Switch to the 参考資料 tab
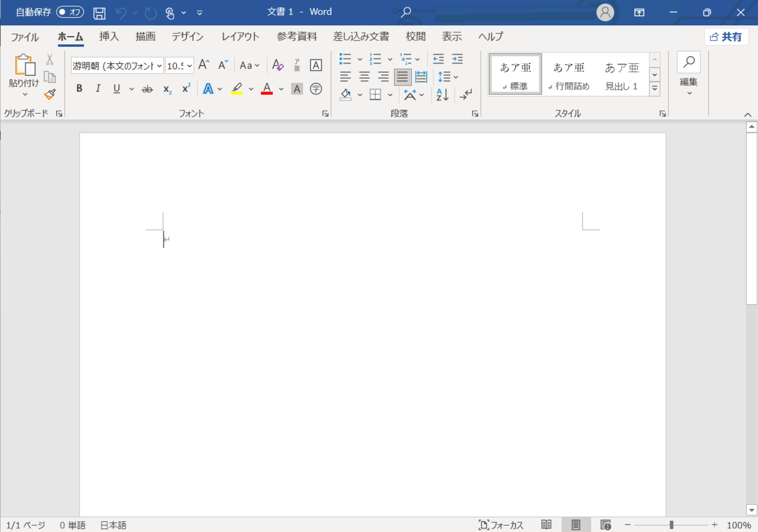This screenshot has height=532, width=758. point(297,36)
